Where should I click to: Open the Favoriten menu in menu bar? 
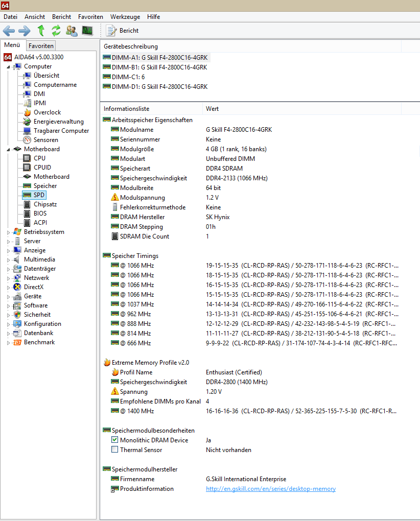[x=90, y=17]
